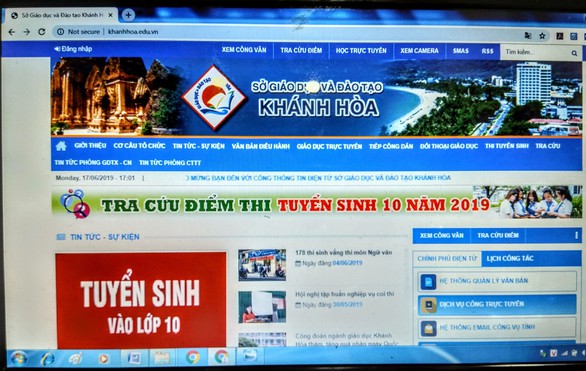
Task: Open DỊCH VỤ CÔNG TRỰC TUYẾN button
Action: click(497, 304)
